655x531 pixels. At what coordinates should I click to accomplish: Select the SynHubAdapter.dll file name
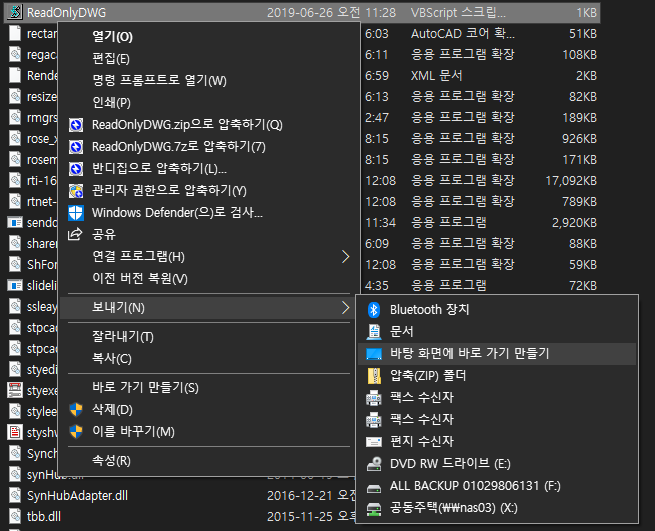(x=77, y=495)
